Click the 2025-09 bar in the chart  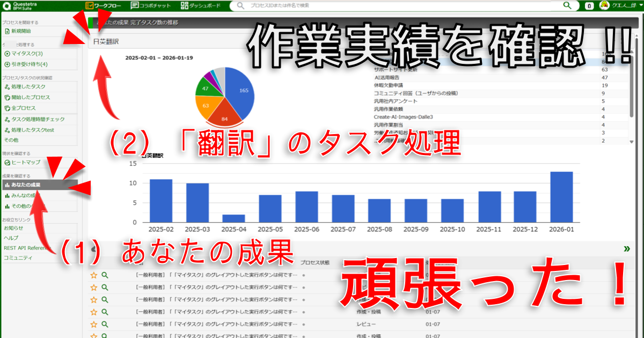(416, 211)
